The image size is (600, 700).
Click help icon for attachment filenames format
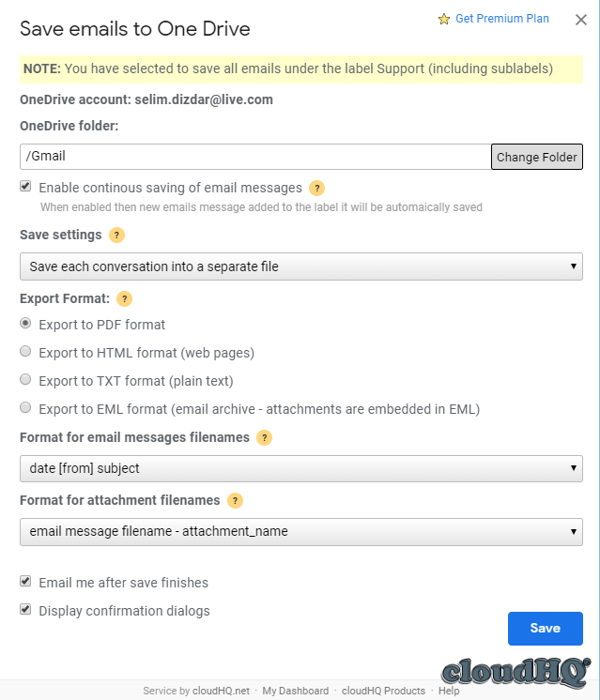point(235,500)
